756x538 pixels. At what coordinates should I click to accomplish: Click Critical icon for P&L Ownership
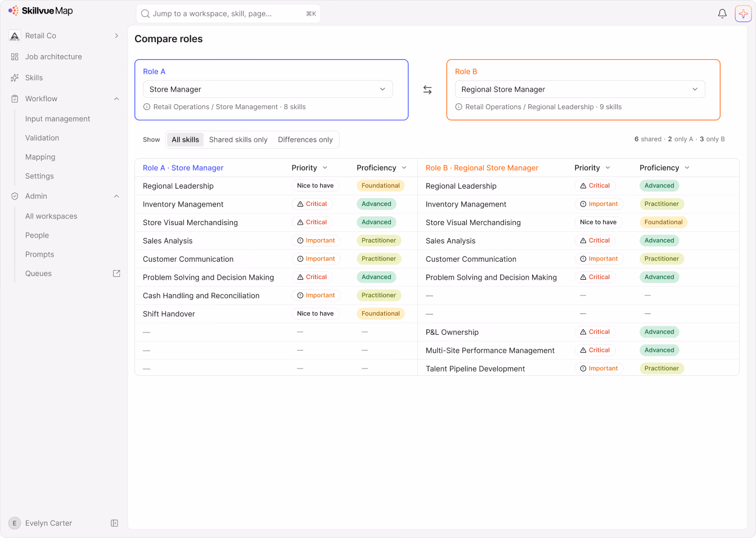[x=583, y=332]
